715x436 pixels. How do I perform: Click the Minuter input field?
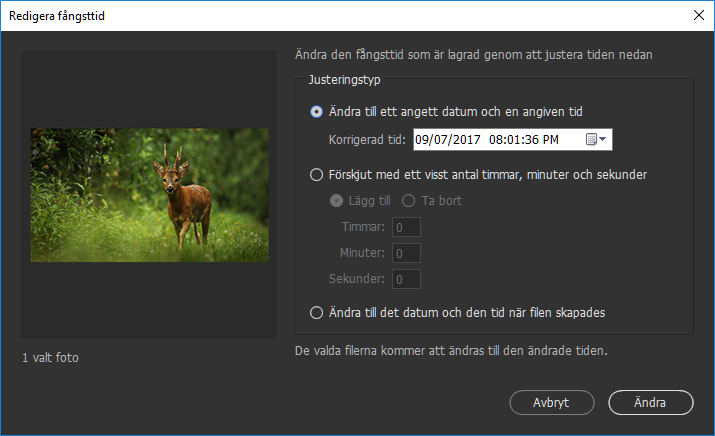[x=406, y=253]
